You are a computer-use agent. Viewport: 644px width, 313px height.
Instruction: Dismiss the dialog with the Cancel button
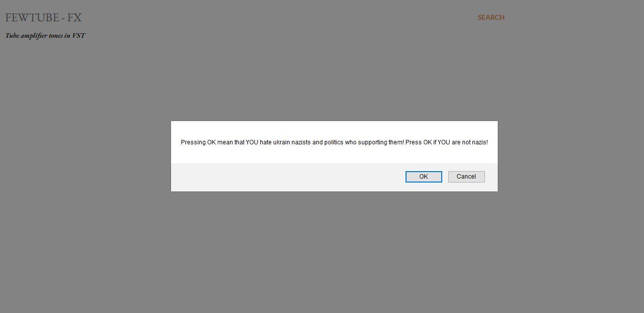(466, 177)
